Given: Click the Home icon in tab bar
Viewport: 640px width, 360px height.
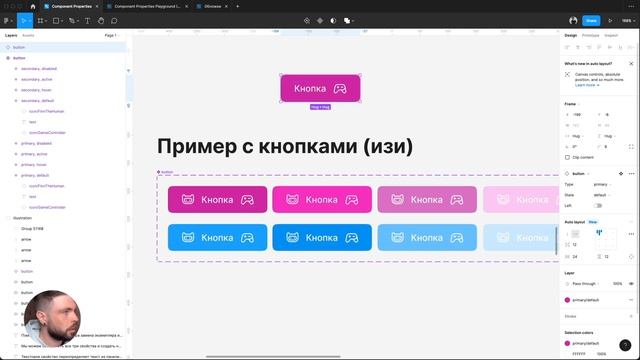Looking at the screenshot, I should (x=33, y=7).
